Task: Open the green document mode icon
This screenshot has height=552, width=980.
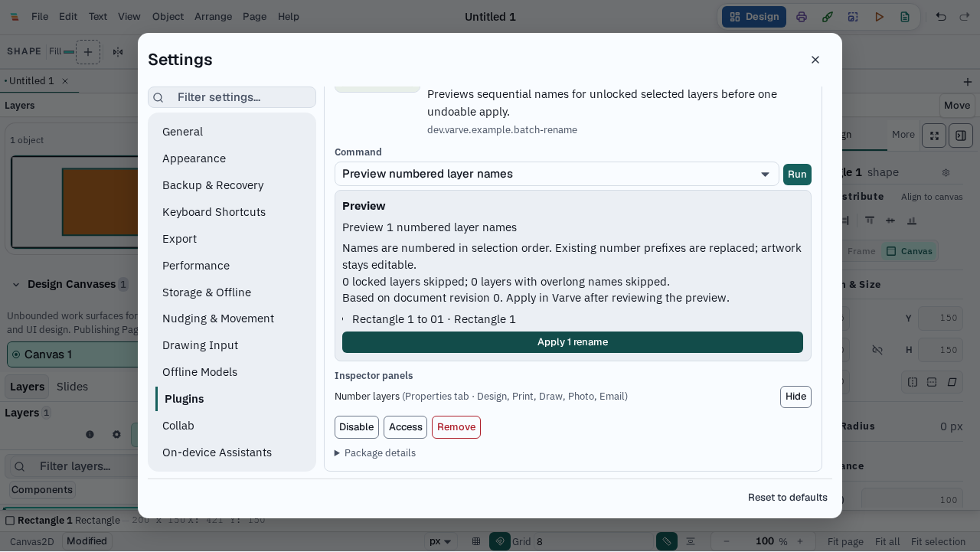Action: 905,17
